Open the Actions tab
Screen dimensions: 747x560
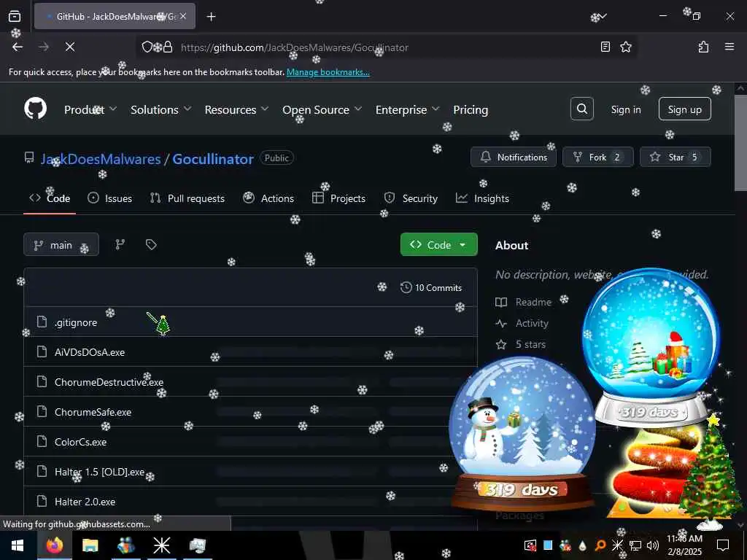[268, 198]
